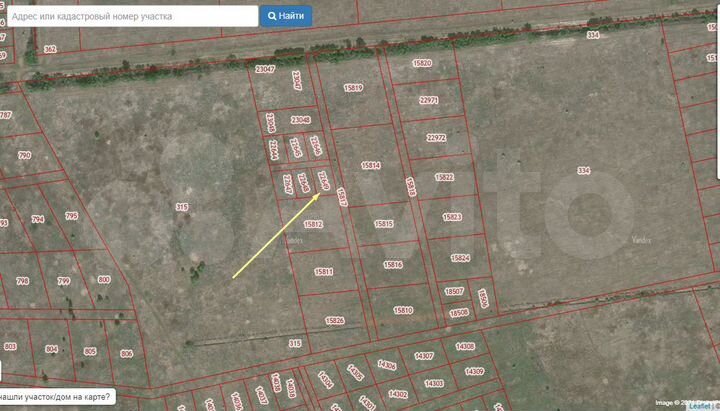Click parcel 795 on the left side
This screenshot has width=720, height=411.
71,216
